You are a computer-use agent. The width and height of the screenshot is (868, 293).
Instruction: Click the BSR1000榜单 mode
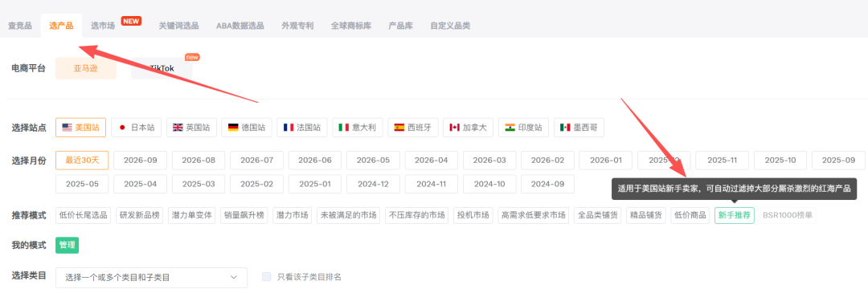(787, 215)
